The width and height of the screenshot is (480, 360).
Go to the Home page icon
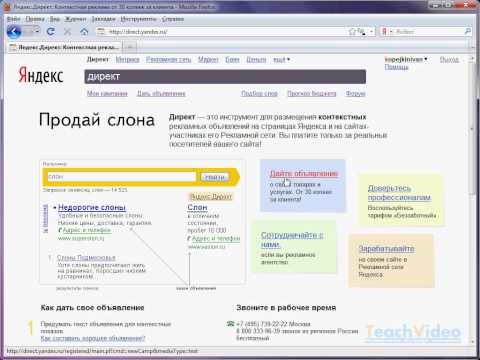tap(84, 32)
